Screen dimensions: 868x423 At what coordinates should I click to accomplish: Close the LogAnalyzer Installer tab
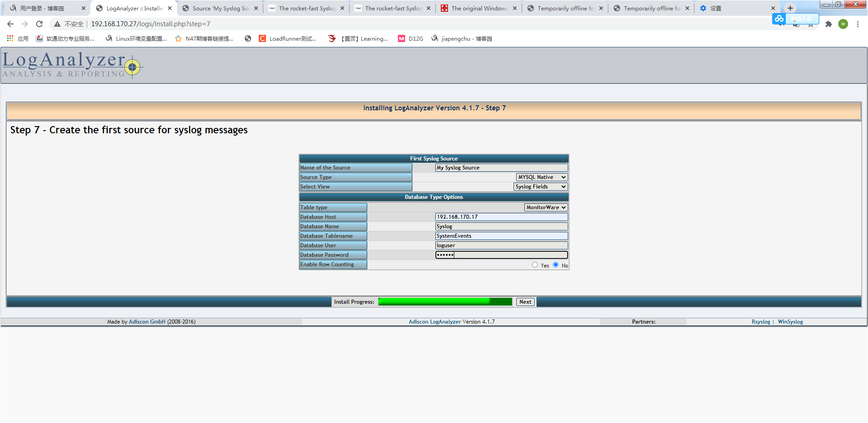pyautogui.click(x=170, y=8)
